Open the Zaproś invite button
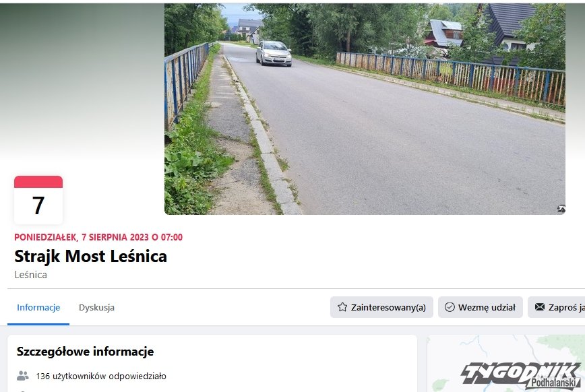Screen dimensions: 585x392 pyautogui.click(x=556, y=307)
